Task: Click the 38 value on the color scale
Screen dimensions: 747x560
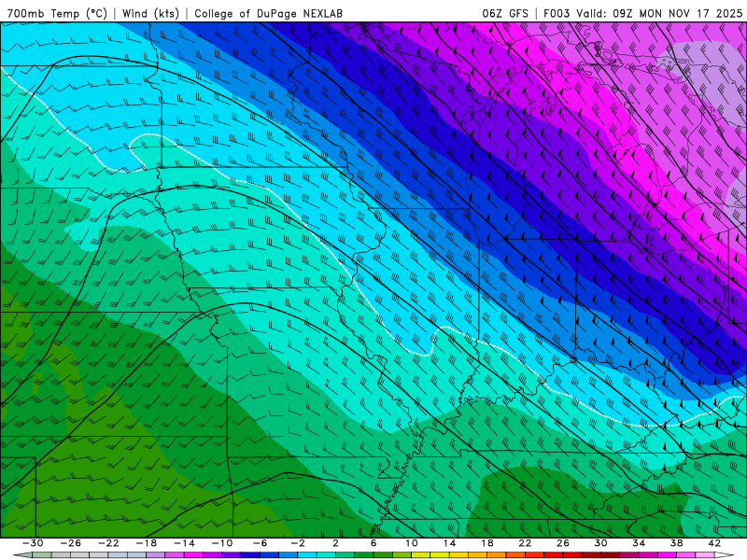Action: point(676,543)
